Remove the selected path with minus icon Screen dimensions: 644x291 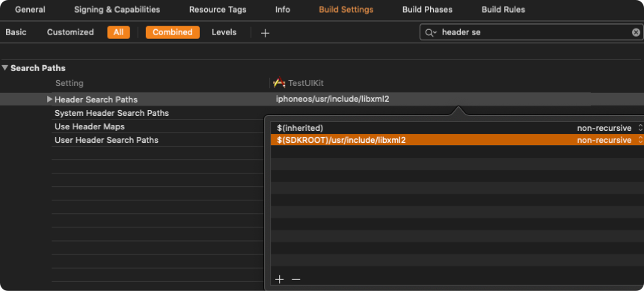295,280
